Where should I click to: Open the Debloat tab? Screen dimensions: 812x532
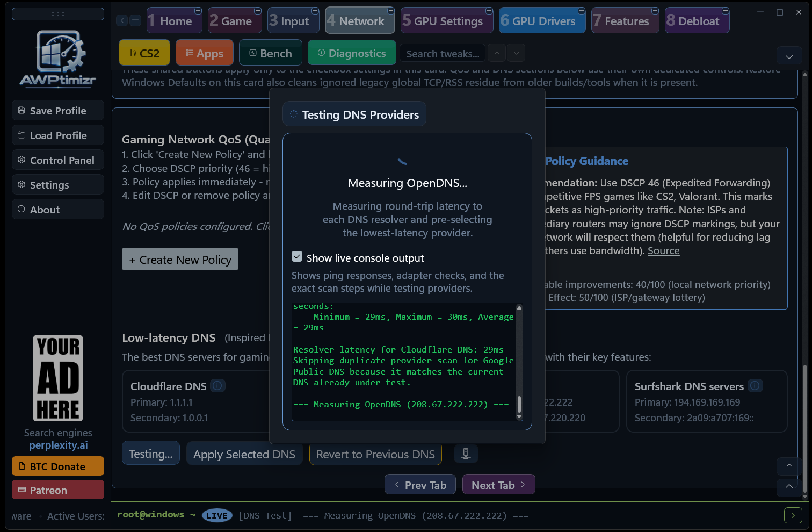[697, 20]
